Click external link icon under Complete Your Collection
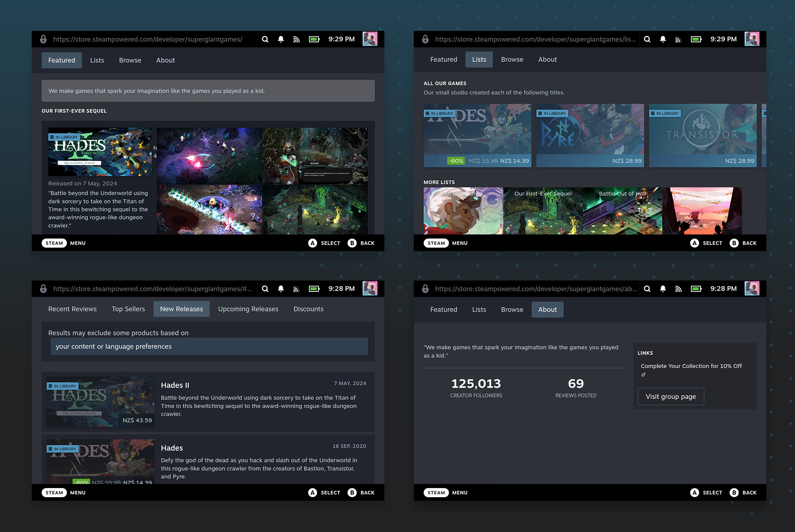This screenshot has height=532, width=795. coord(643,375)
